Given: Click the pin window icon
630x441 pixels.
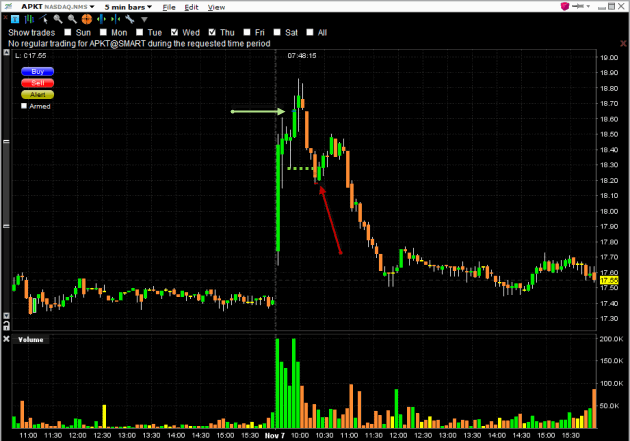Looking at the screenshot, I should pos(578,6).
